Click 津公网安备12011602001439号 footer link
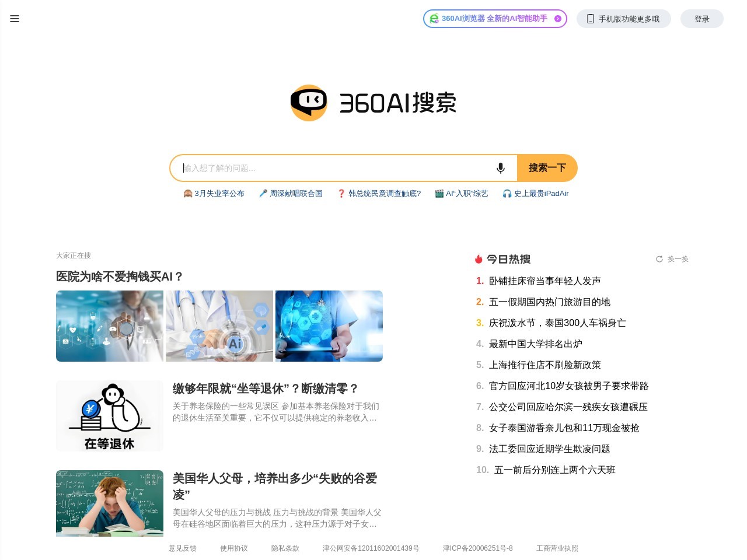This screenshot has height=560, width=747. [371, 548]
